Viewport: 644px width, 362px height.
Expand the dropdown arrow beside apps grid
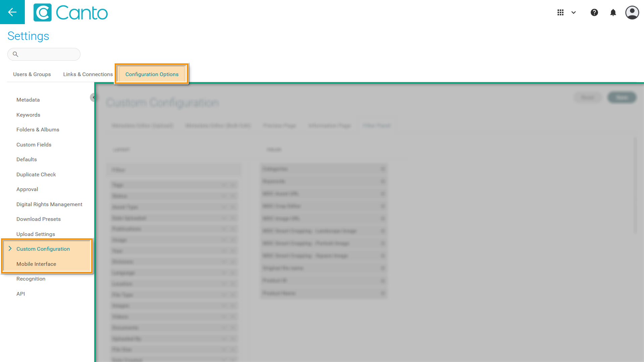(574, 12)
